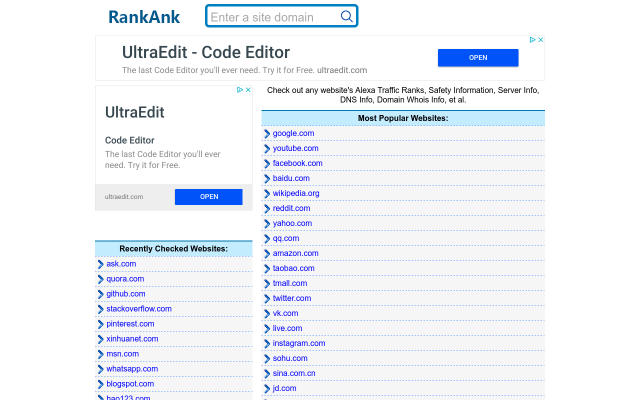Screen dimensions: 640x400
Task: Click the chevron icon beside github.com
Action: point(100,294)
